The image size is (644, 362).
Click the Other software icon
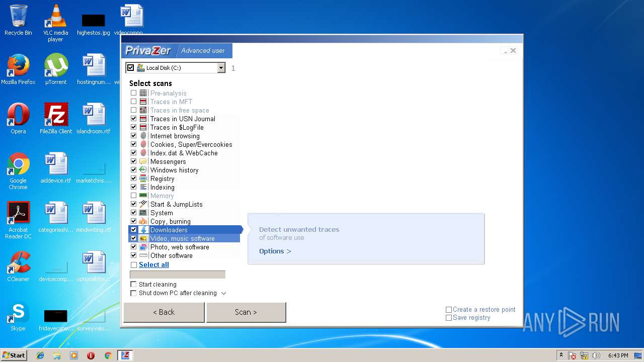pyautogui.click(x=143, y=255)
